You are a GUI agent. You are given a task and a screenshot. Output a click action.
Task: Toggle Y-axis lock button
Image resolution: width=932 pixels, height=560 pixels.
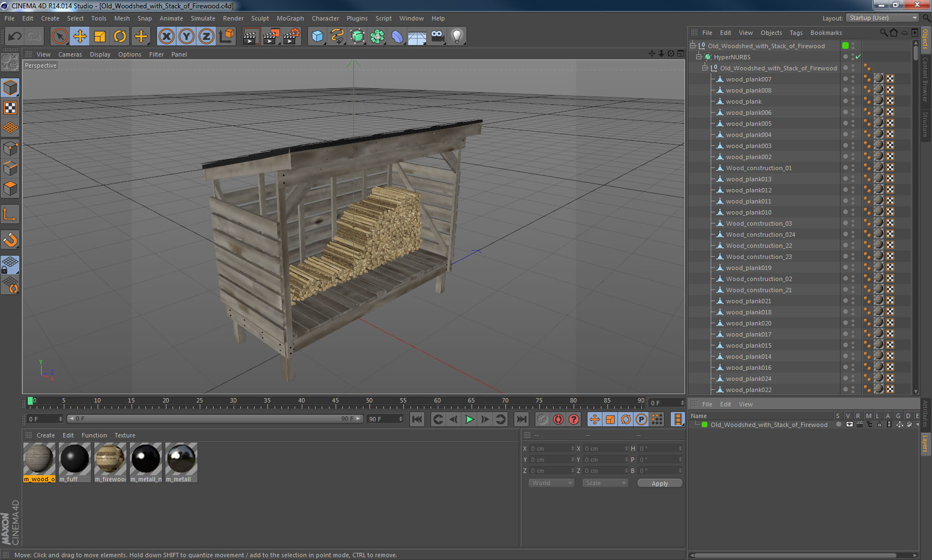click(x=186, y=37)
